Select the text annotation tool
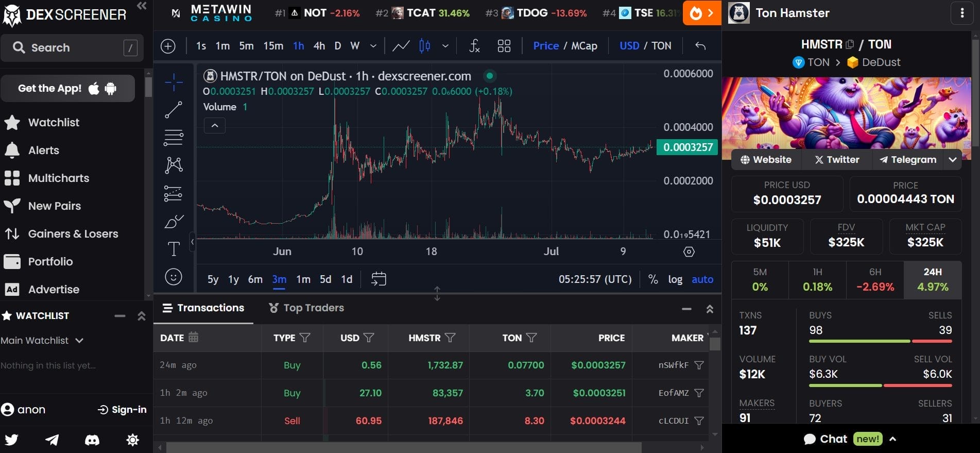 [174, 249]
